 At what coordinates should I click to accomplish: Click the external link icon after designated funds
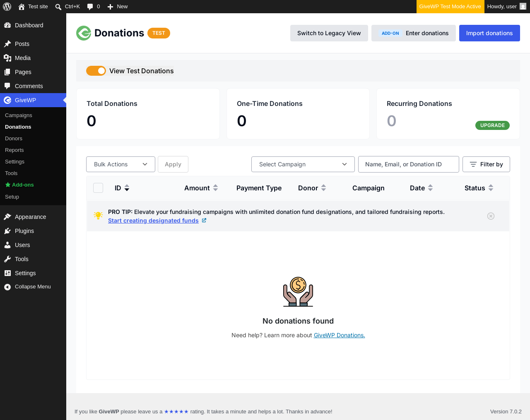point(204,221)
